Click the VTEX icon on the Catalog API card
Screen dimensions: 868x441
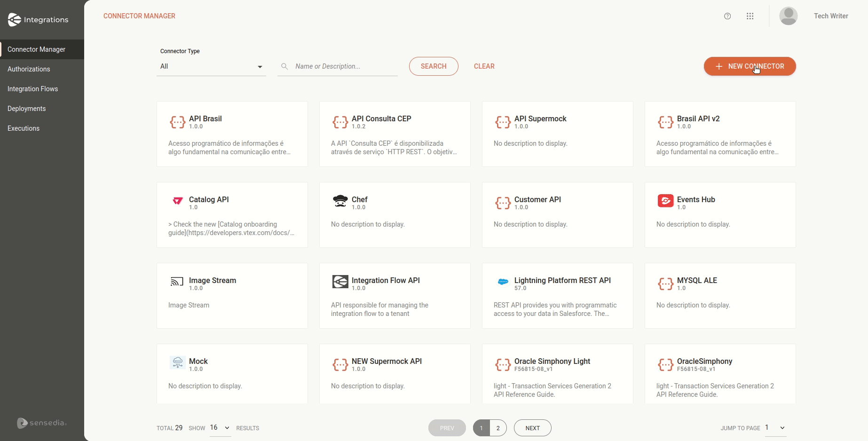pyautogui.click(x=177, y=201)
